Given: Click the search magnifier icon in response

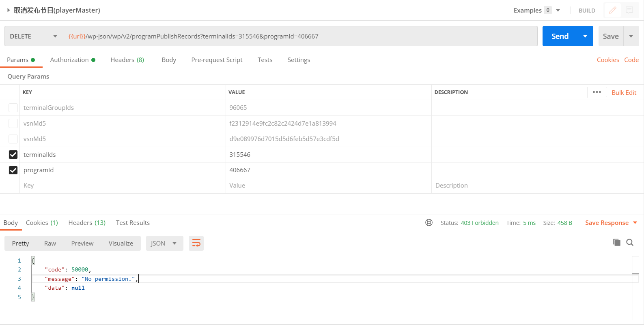Looking at the screenshot, I should pos(630,242).
